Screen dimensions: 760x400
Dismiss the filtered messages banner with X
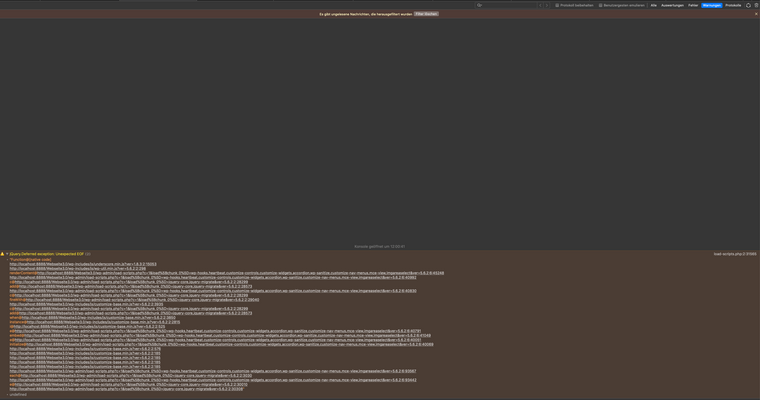[x=756, y=14]
